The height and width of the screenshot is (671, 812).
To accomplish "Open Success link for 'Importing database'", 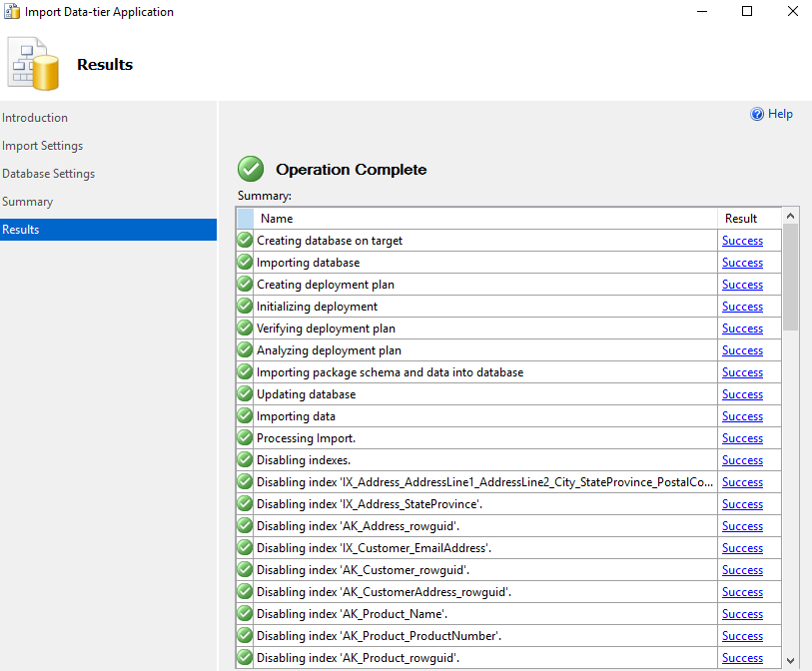I will click(742, 263).
